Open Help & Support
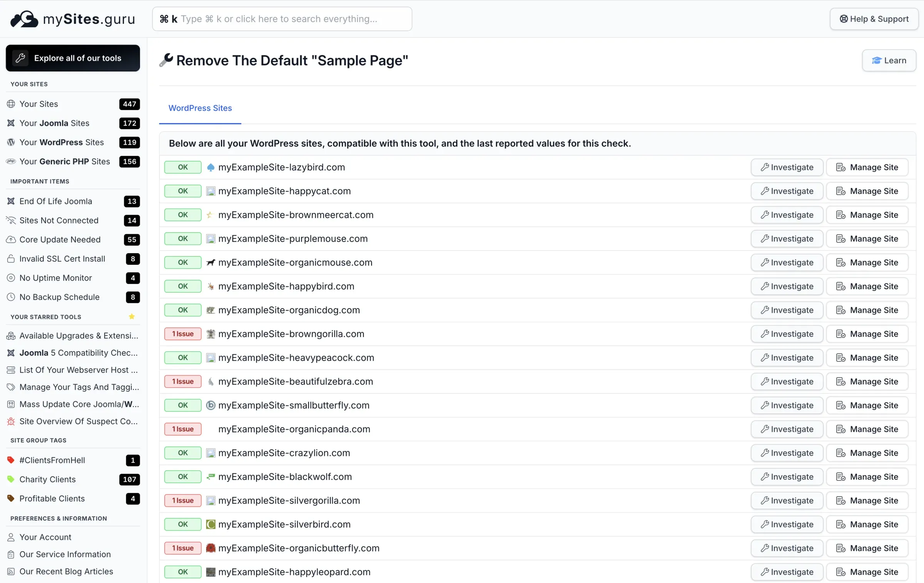Viewport: 924px width, 583px height. coord(874,18)
